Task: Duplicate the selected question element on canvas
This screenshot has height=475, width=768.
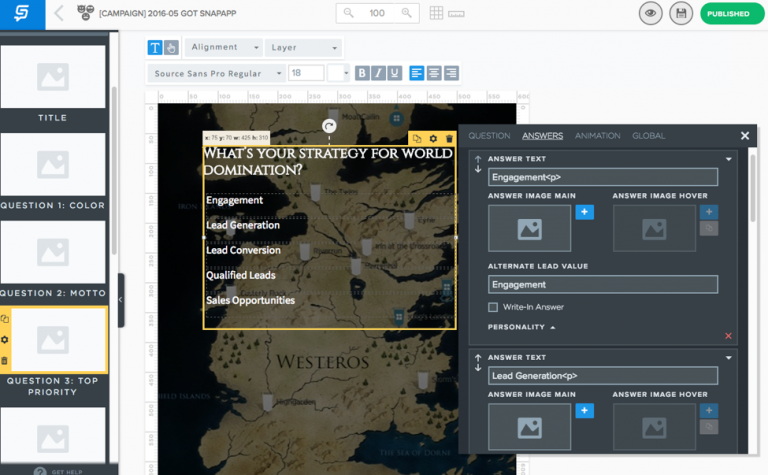Action: 416,139
